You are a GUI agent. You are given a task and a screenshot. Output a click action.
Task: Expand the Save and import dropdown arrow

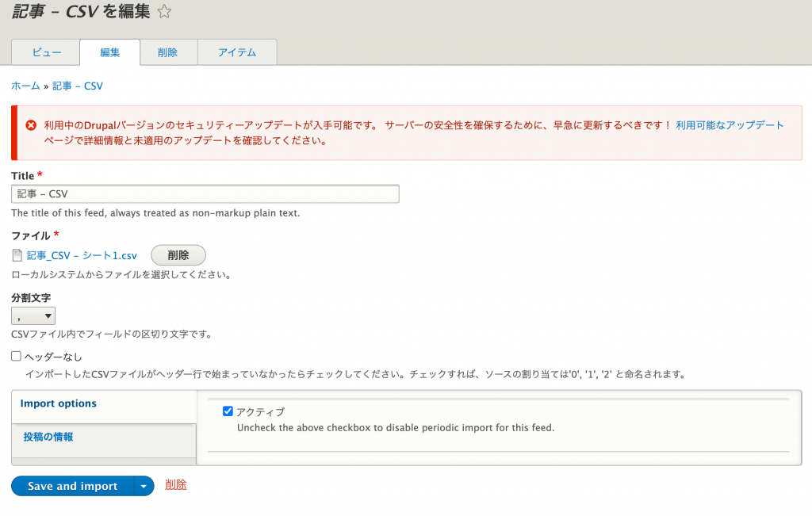pos(144,486)
